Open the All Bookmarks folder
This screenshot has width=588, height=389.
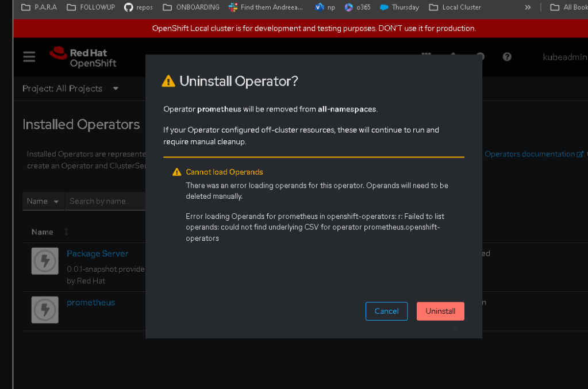click(569, 7)
